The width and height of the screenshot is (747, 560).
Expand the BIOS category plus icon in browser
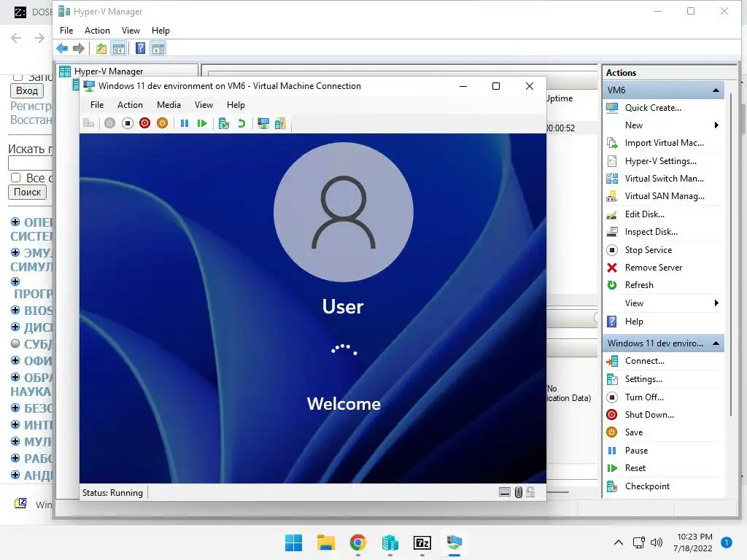pyautogui.click(x=15, y=310)
